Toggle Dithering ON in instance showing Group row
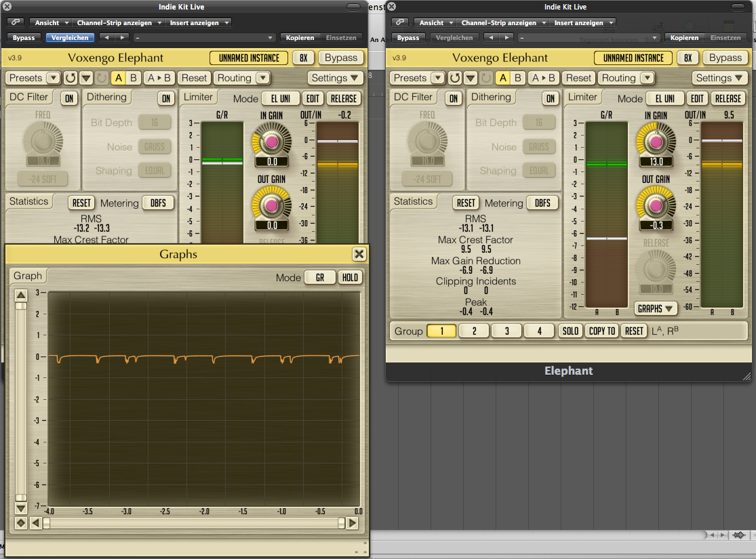 click(x=550, y=98)
